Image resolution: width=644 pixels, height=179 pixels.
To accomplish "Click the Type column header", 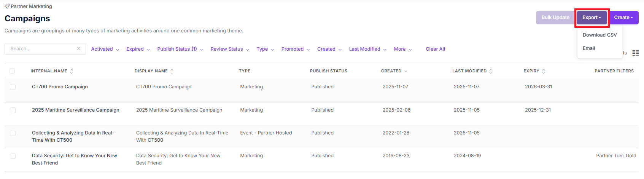I will click(x=245, y=71).
